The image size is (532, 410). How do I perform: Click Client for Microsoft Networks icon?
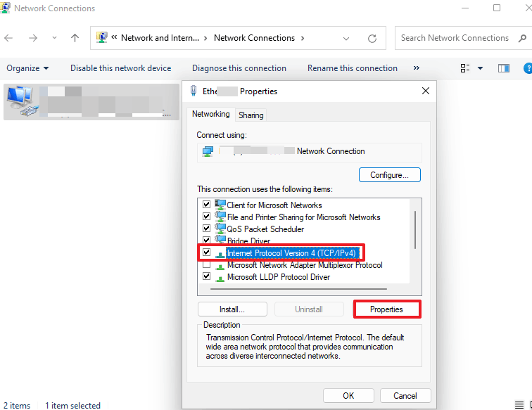[x=220, y=205]
